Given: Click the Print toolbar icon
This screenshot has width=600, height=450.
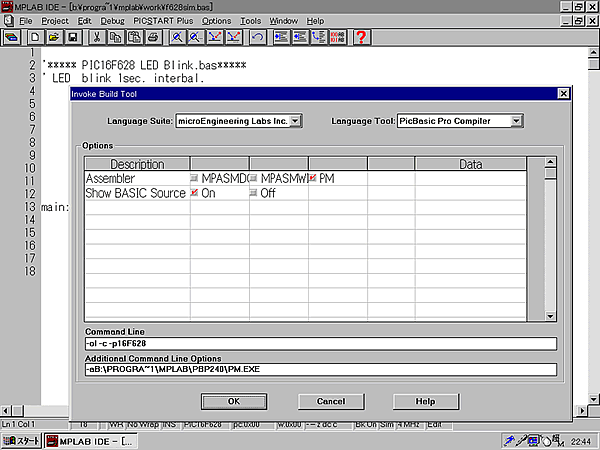Looking at the screenshot, I should [x=152, y=37].
